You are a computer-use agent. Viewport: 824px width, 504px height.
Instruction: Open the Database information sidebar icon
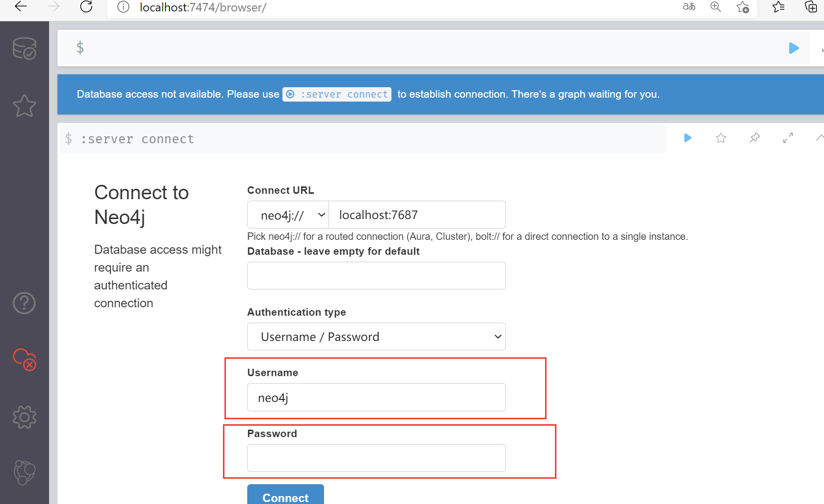point(24,48)
